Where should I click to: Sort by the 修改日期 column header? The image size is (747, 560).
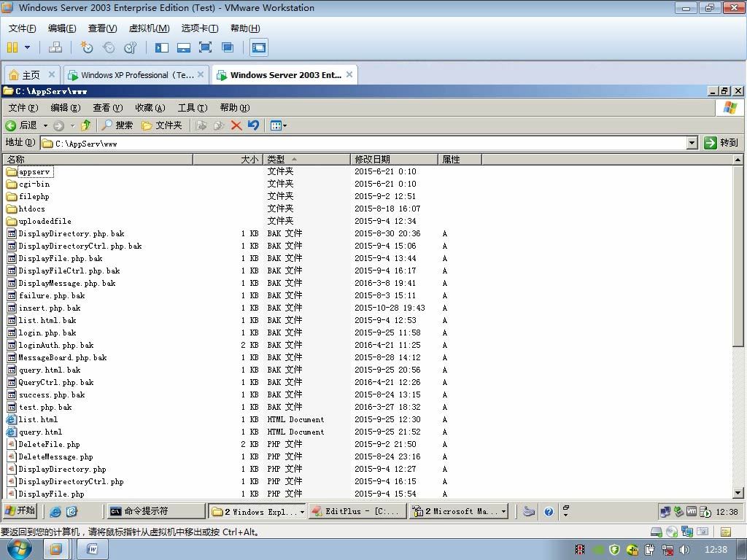tap(394, 159)
